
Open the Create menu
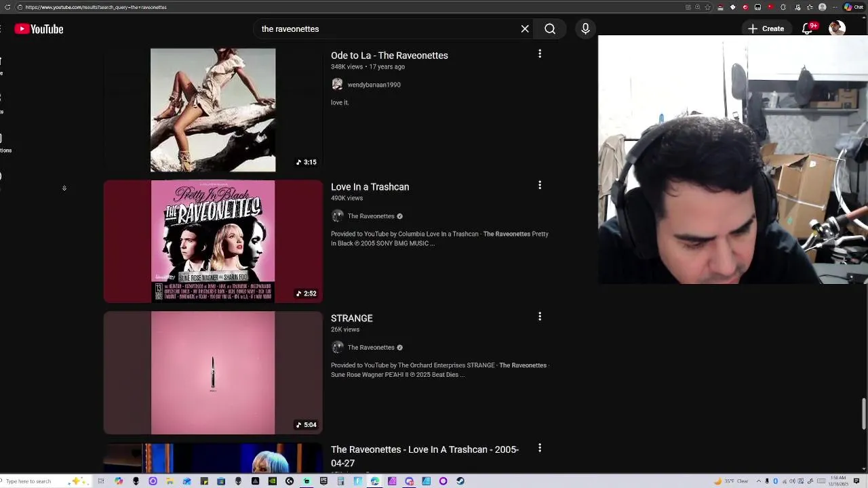(766, 29)
